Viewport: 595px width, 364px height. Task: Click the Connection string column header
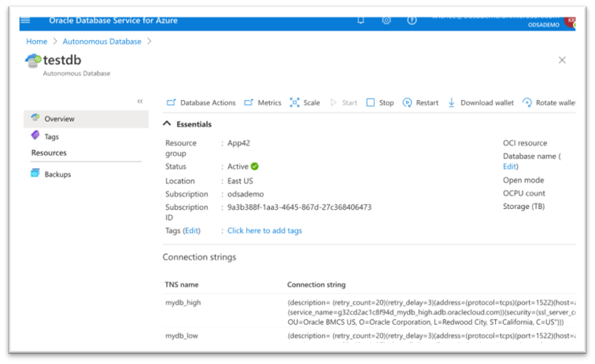(x=316, y=285)
